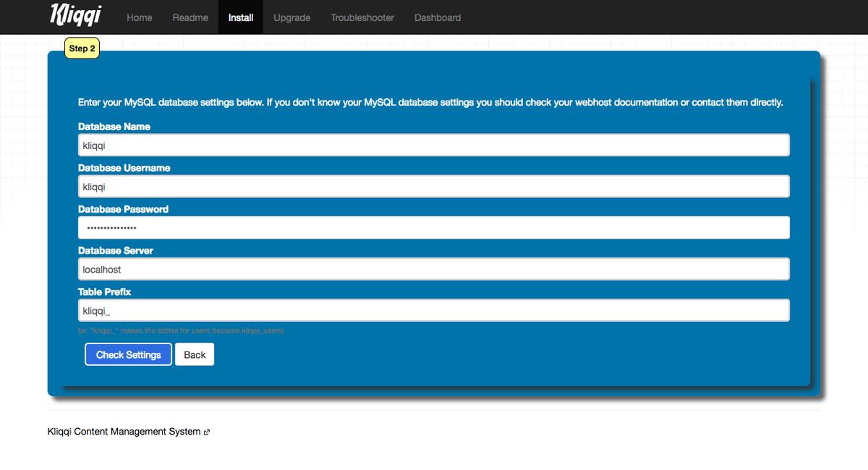The image size is (868, 470).
Task: Click the Kliqqi logo in the navbar
Action: (75, 16)
